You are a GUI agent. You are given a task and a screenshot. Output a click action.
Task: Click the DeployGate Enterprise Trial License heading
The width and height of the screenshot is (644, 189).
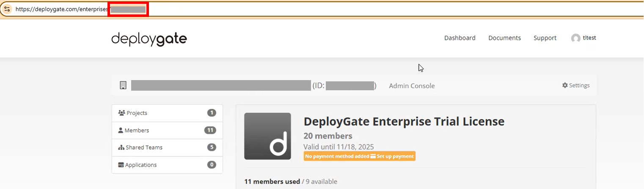(404, 122)
